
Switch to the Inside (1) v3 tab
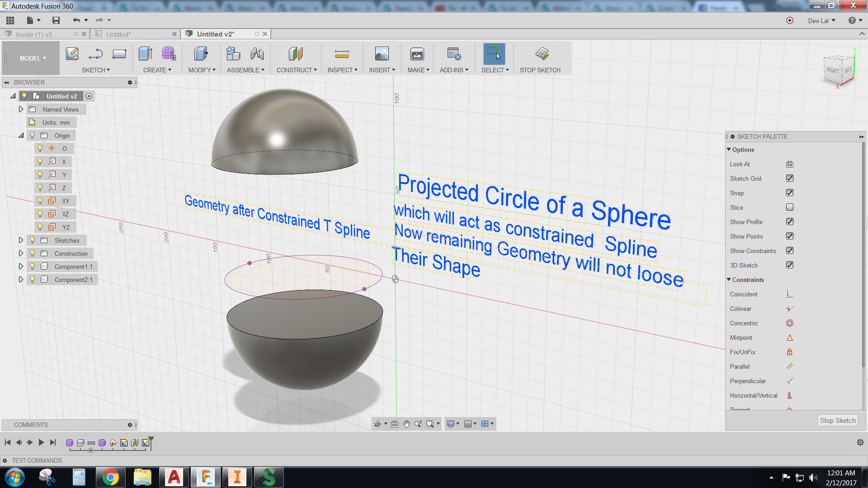[x=34, y=34]
